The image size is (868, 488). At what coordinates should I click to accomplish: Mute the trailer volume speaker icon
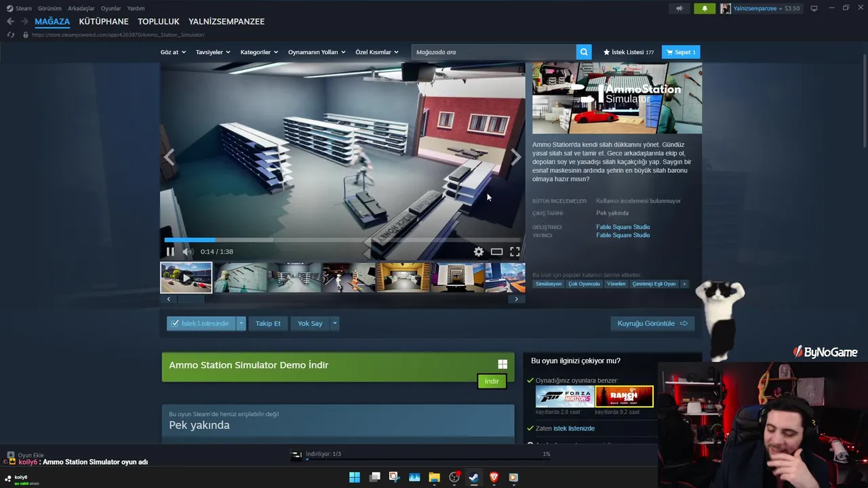pyautogui.click(x=187, y=251)
